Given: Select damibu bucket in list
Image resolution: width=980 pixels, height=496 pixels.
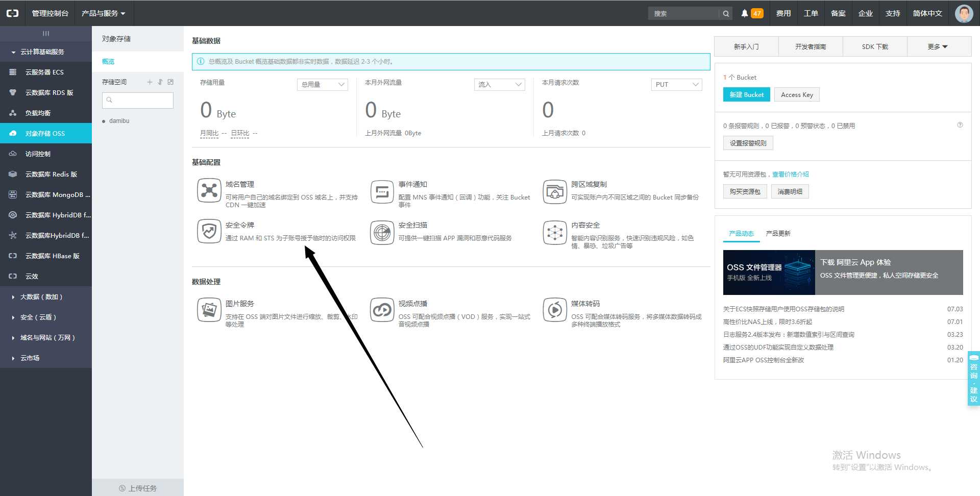Looking at the screenshot, I should point(119,121).
